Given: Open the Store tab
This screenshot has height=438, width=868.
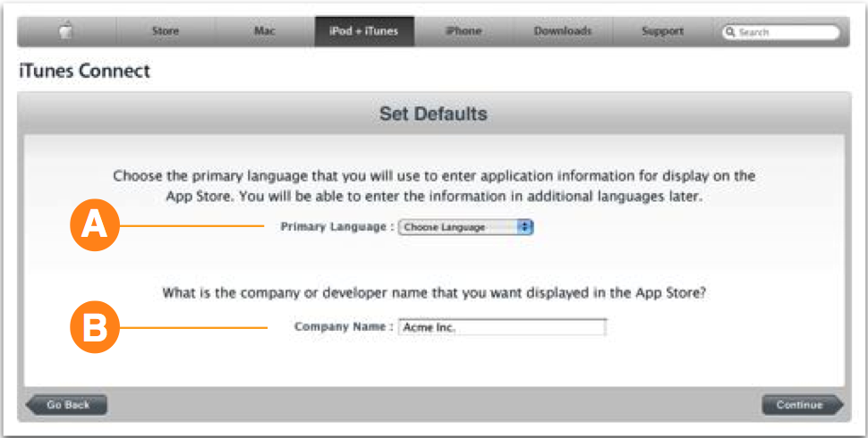Looking at the screenshot, I should click(165, 31).
